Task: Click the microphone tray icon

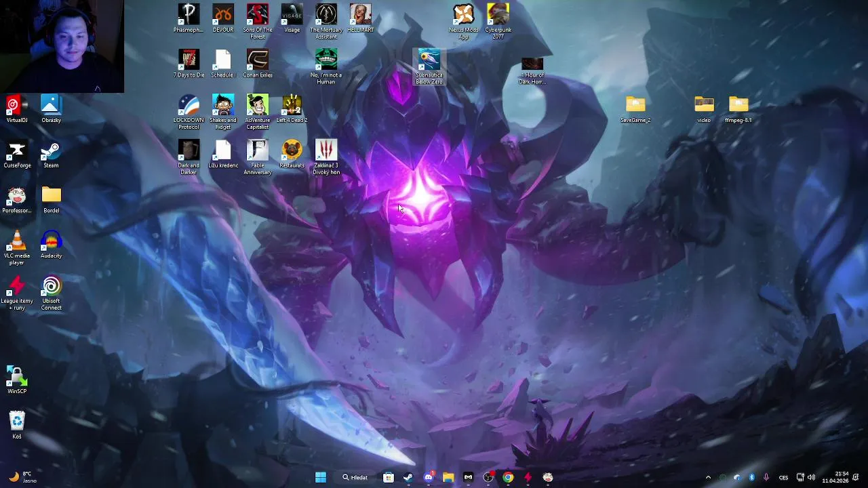Action: pos(766,477)
